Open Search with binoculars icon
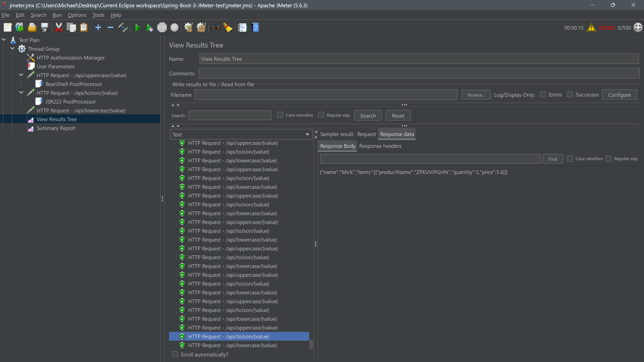This screenshot has height=362, width=644. (216, 27)
